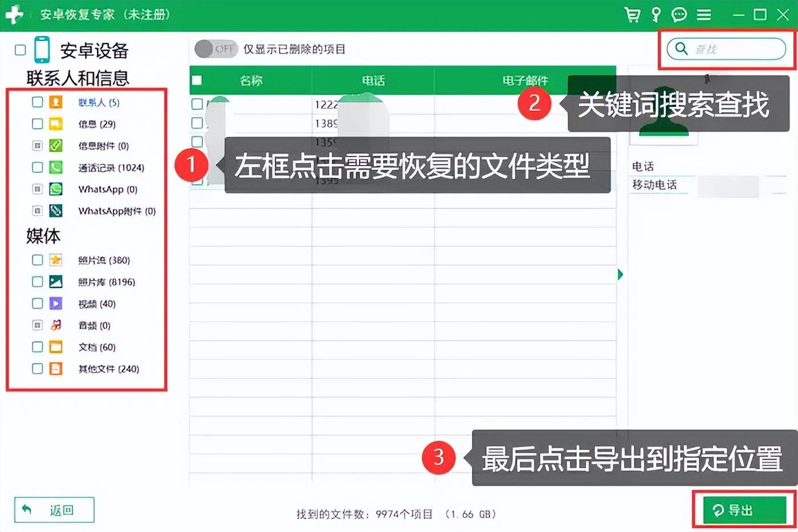Check the 信息附件 (0) checkbox
798x532 pixels.
[x=37, y=145]
